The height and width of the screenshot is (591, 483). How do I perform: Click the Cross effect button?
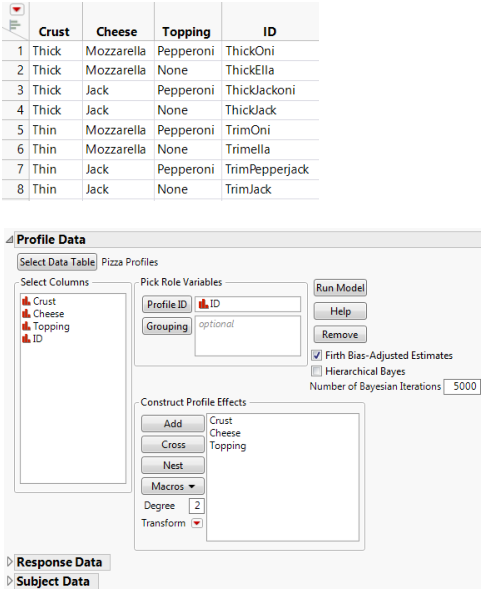click(173, 444)
